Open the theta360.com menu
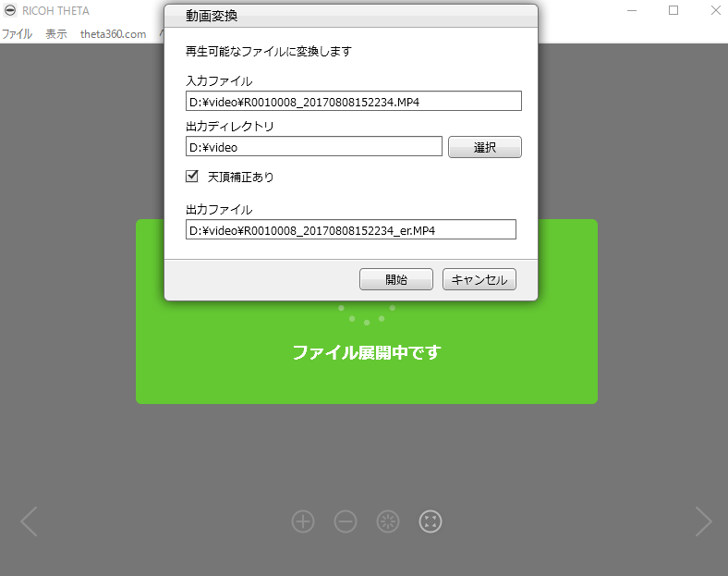 pyautogui.click(x=113, y=34)
